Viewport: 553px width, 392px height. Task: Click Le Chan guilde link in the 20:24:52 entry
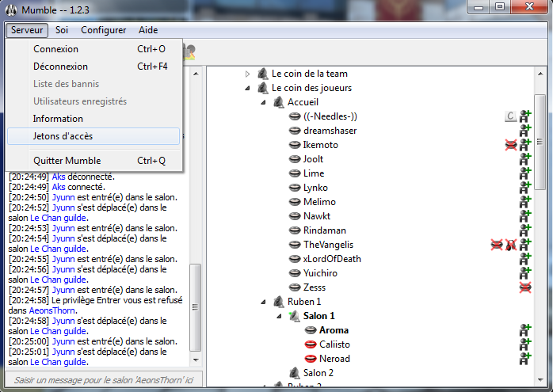58,218
